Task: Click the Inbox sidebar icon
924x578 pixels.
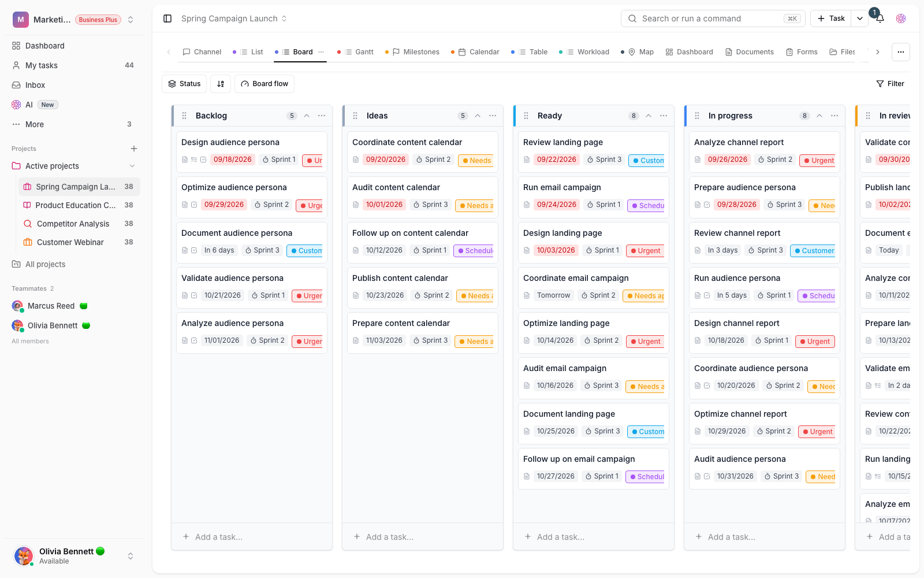Action: pyautogui.click(x=16, y=85)
